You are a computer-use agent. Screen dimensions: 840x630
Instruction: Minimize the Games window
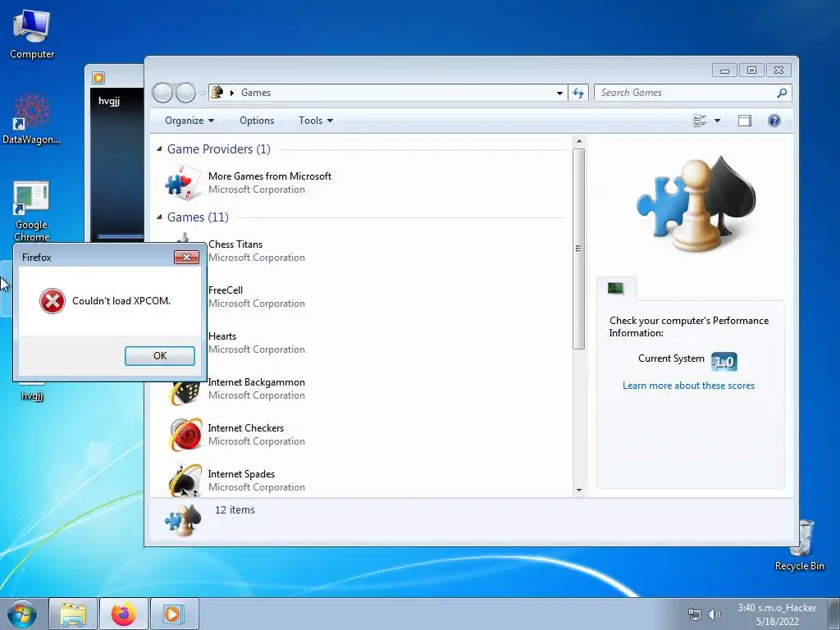725,71
